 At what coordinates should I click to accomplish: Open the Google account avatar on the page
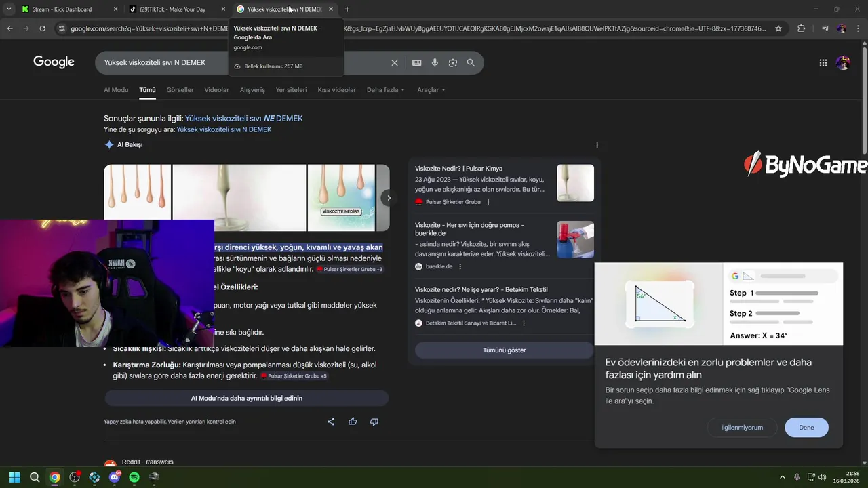(x=843, y=62)
